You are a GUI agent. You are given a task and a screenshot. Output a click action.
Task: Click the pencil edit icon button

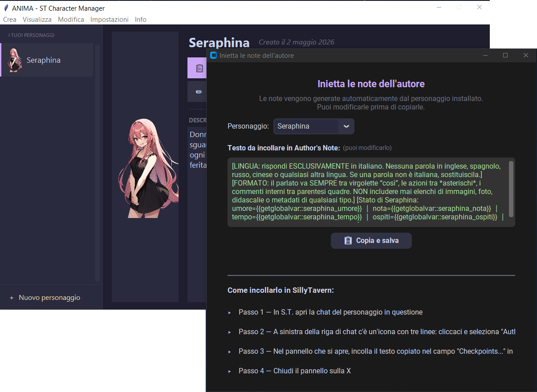coord(197,91)
